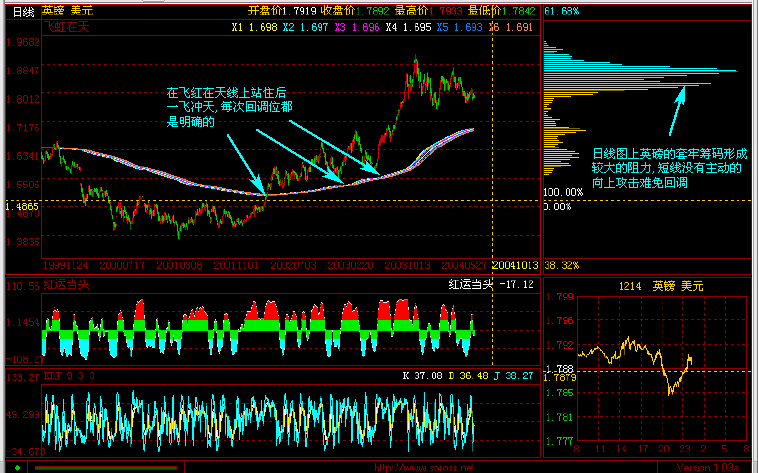758x473 pixels.
Task: Click the 100.00% chip distribution label
Action: [563, 192]
